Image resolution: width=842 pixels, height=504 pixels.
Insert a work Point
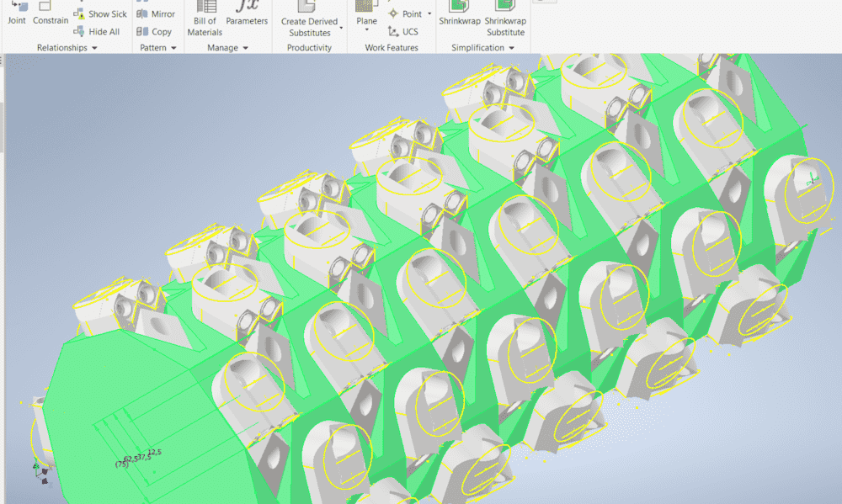click(x=405, y=14)
